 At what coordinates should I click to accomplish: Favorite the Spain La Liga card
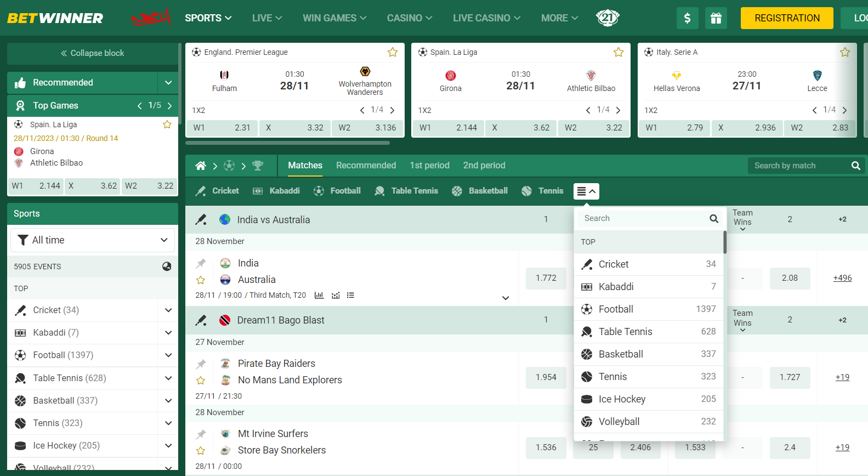pyautogui.click(x=619, y=52)
